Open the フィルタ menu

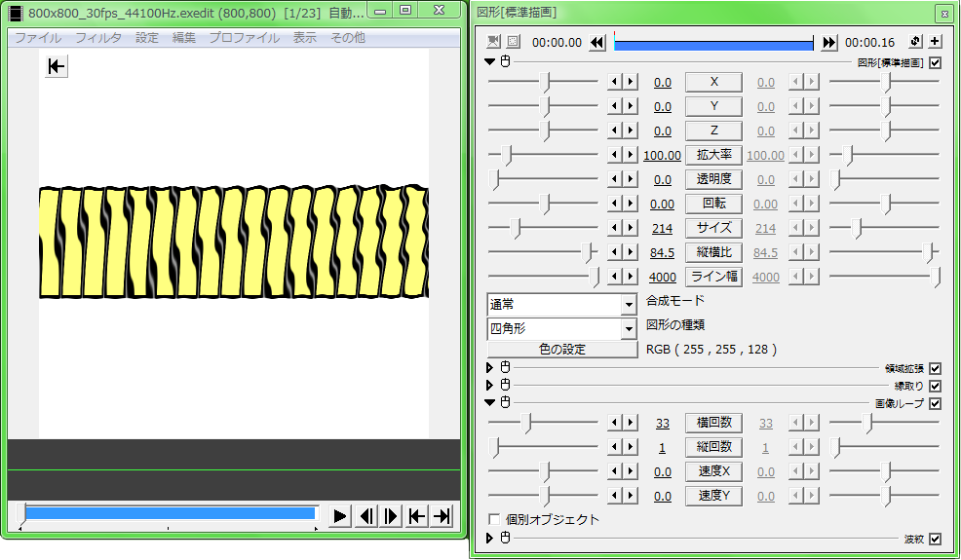tap(98, 38)
